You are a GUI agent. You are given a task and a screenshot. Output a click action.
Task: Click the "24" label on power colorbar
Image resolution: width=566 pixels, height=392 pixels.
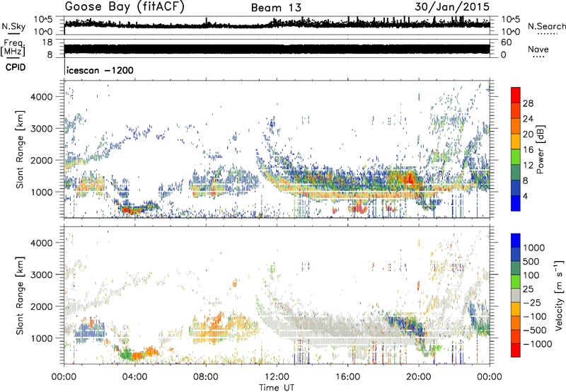[528, 119]
